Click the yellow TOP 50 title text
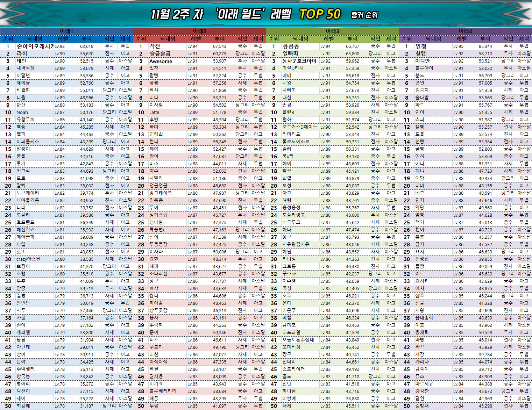This screenshot has height=410, width=532. click(x=320, y=14)
